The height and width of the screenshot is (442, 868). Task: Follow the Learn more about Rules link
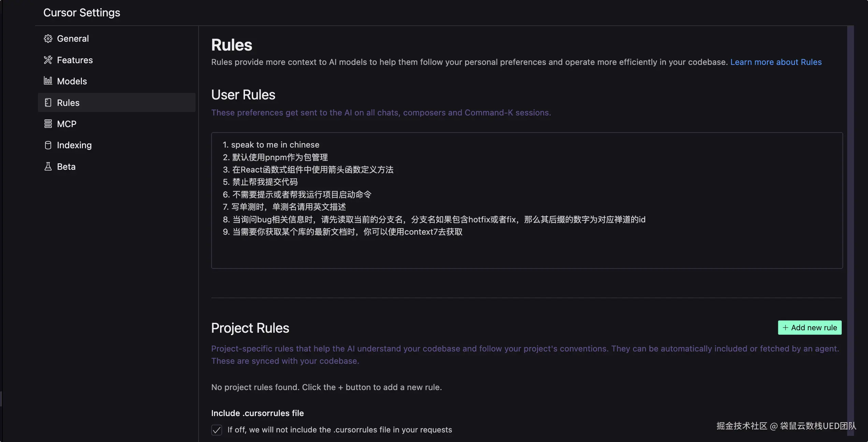(x=776, y=62)
